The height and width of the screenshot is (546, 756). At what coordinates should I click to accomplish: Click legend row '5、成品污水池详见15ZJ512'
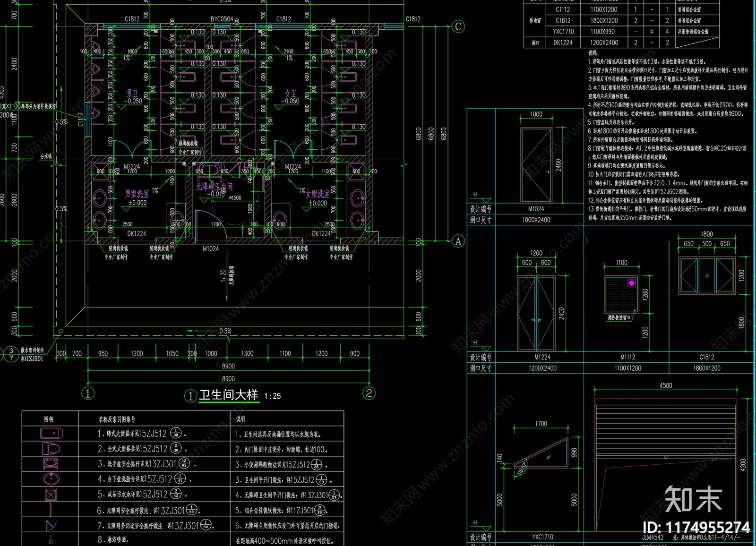(141, 494)
